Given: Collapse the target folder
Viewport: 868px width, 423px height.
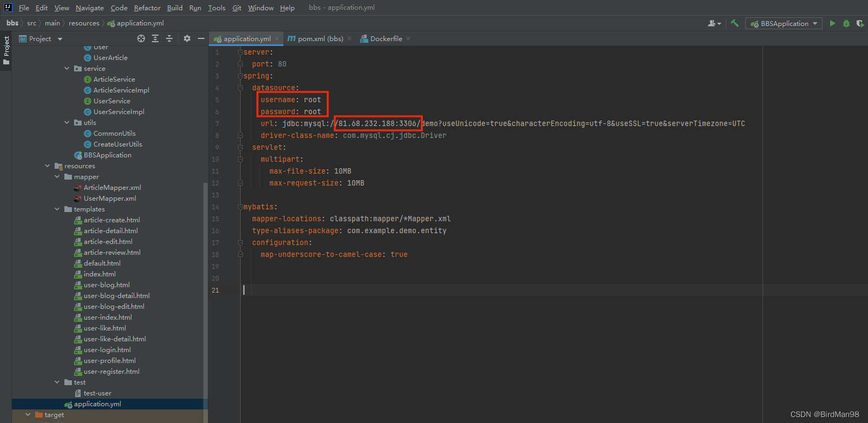Looking at the screenshot, I should [28, 415].
